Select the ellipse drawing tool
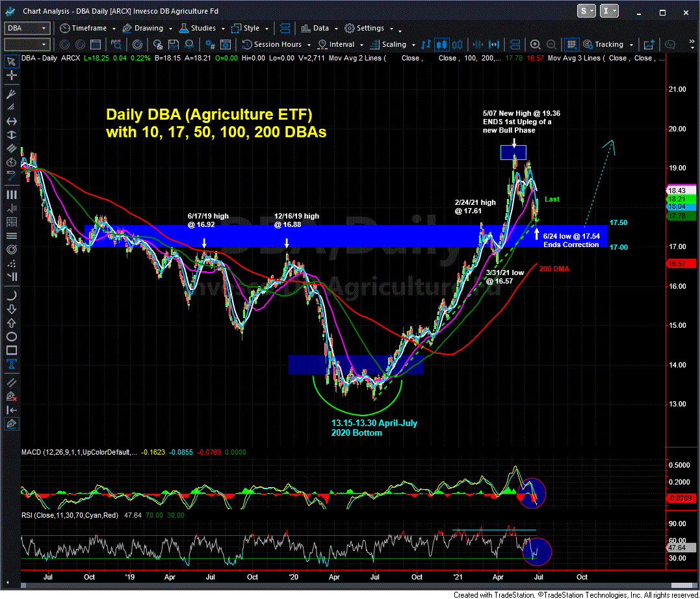Viewport: 700px width, 599px height. pyautogui.click(x=12, y=337)
